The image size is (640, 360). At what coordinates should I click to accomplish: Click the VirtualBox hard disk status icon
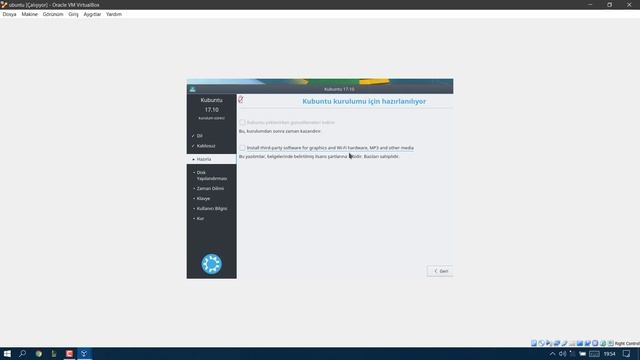(x=534, y=343)
